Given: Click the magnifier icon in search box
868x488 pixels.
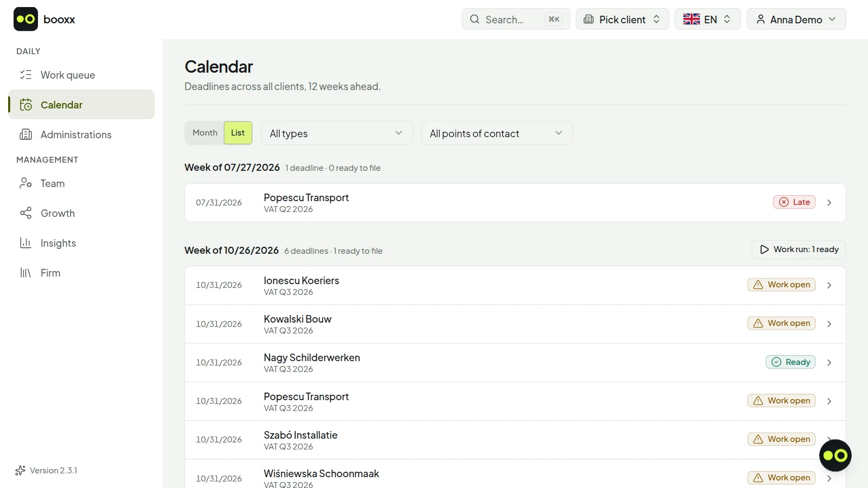Looking at the screenshot, I should pos(475,19).
